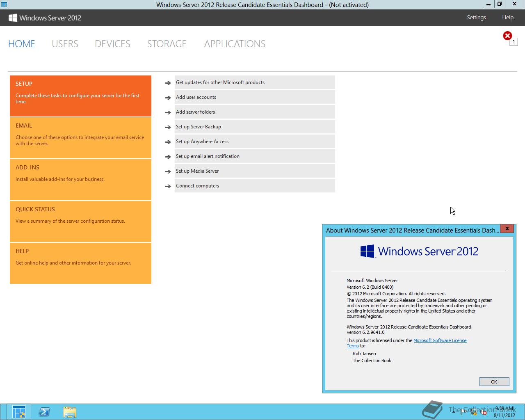
Task: Click the Connect computers task
Action: pos(255,186)
